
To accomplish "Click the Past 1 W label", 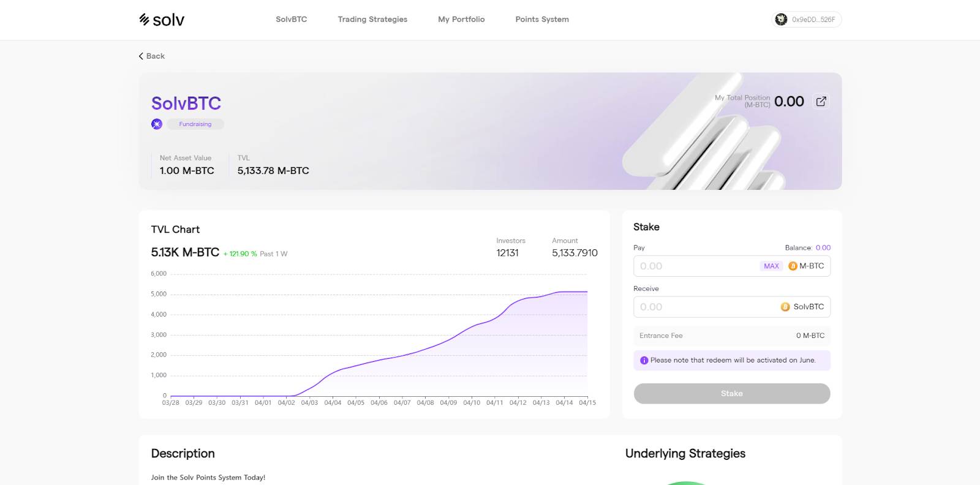I will (x=274, y=254).
